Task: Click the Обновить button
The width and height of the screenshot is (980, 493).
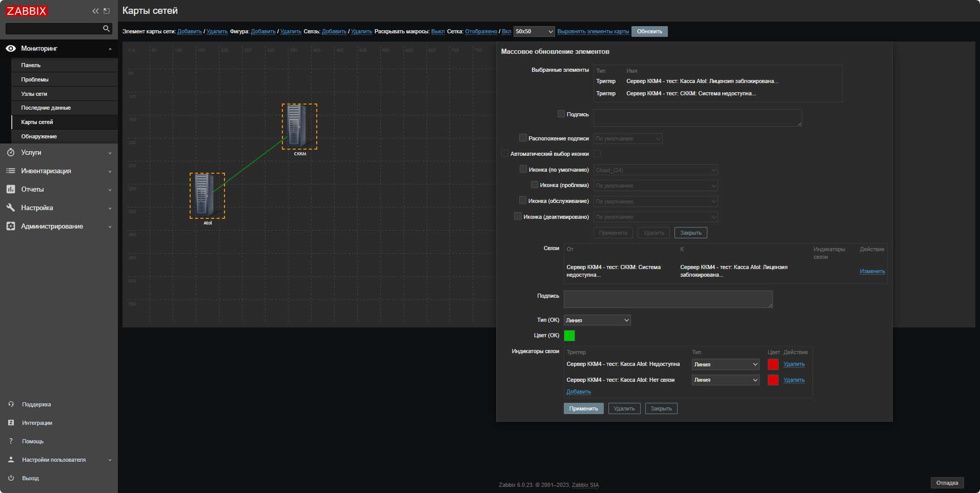Action: [x=649, y=32]
